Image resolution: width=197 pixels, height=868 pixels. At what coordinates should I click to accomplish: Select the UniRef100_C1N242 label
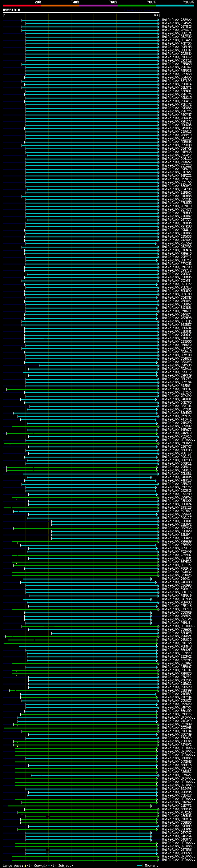pyautogui.click(x=177, y=802)
